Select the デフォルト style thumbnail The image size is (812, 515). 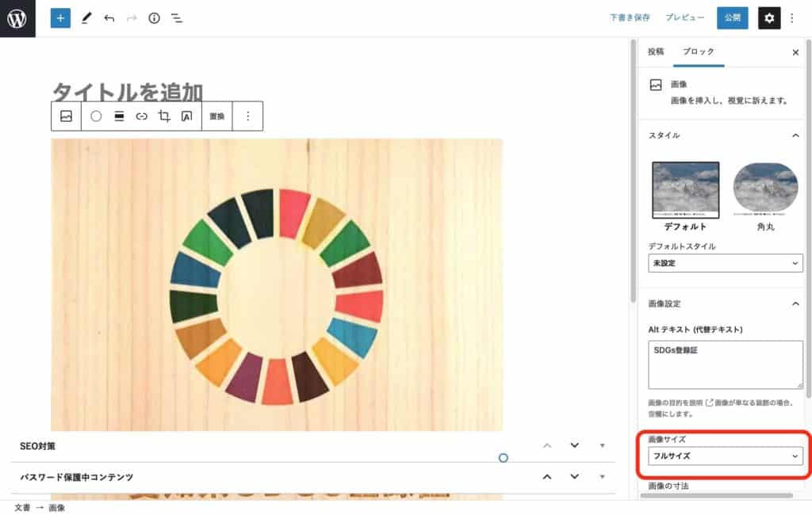(x=685, y=189)
